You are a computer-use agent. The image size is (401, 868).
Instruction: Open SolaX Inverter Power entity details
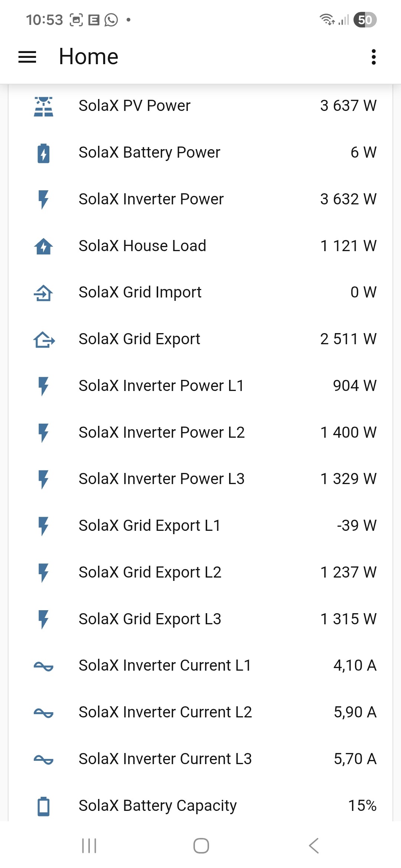pos(151,199)
